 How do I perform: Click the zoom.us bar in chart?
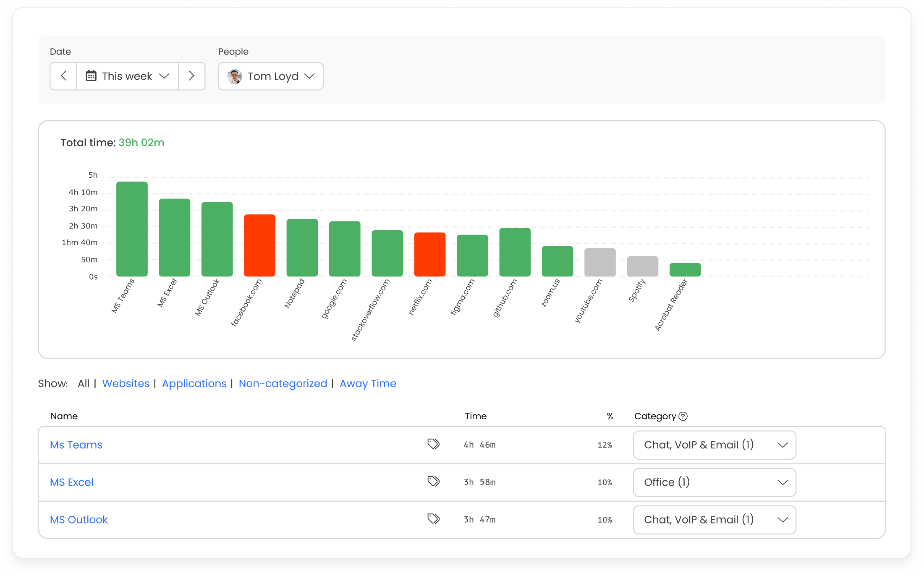coord(558,261)
